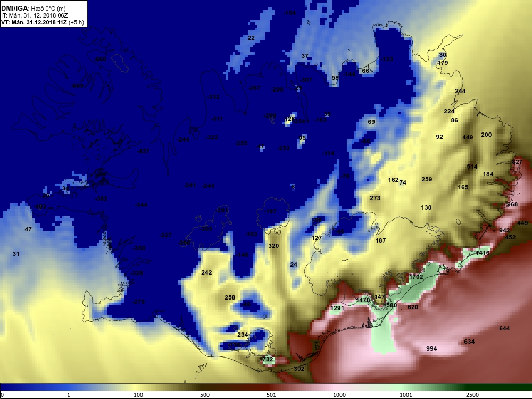Click the '58' value label
The image size is (532, 399).
(335, 78)
